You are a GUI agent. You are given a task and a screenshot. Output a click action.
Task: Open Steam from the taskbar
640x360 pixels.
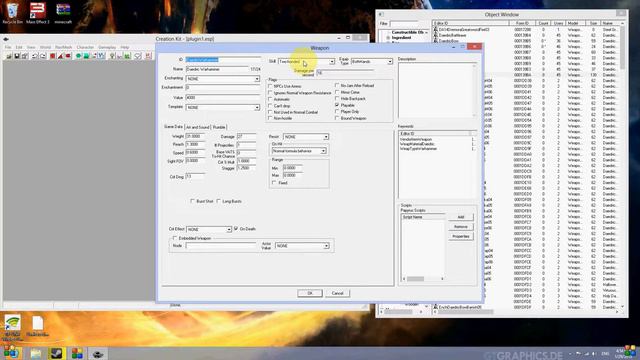[56, 353]
